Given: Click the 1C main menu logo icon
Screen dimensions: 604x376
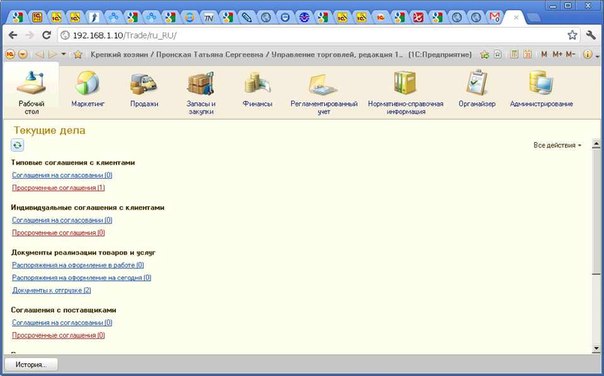Looking at the screenshot, I should tap(10, 55).
